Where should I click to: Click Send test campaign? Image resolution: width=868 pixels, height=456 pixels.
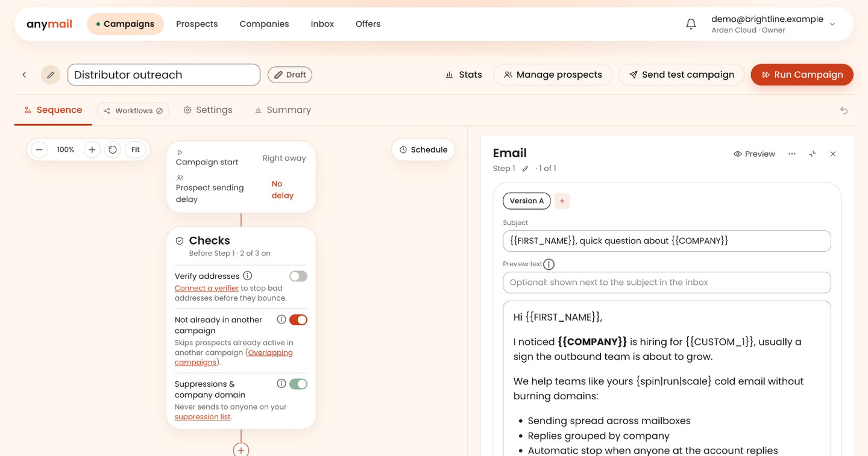(x=681, y=75)
